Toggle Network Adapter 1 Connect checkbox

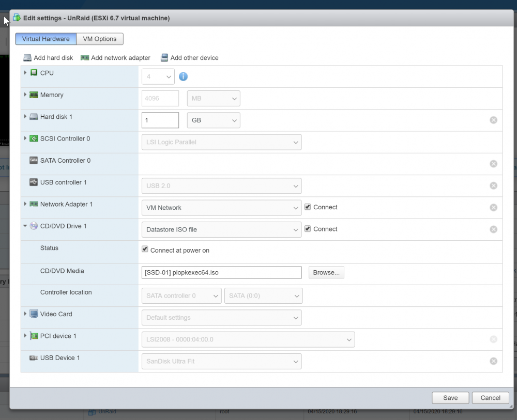[x=307, y=207]
